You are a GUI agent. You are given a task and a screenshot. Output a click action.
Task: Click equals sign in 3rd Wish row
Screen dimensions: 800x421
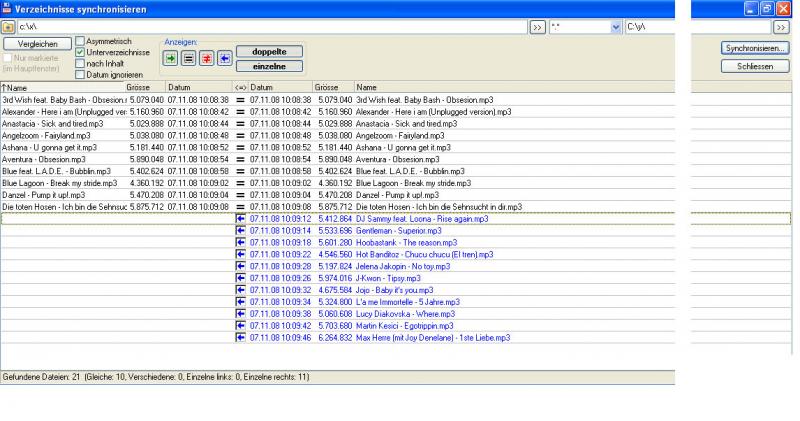(x=240, y=100)
